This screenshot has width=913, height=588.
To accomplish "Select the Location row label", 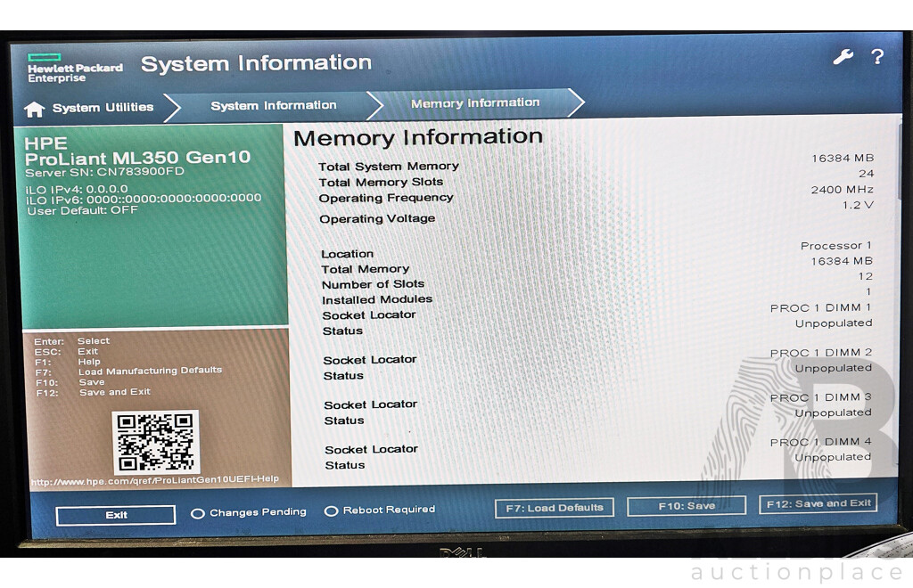I will [x=347, y=254].
